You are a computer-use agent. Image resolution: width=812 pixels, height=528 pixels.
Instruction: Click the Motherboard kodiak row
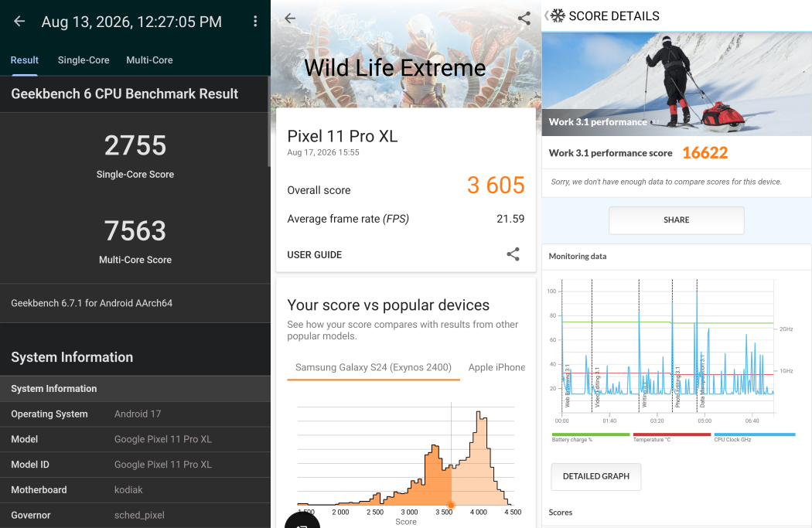tap(135, 489)
